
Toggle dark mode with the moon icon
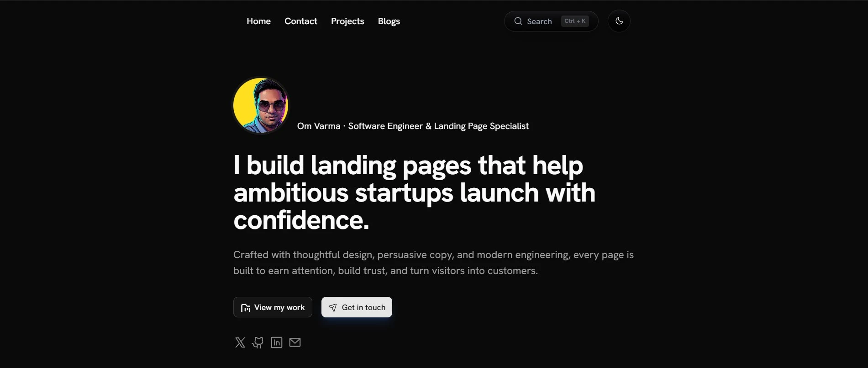click(x=619, y=21)
